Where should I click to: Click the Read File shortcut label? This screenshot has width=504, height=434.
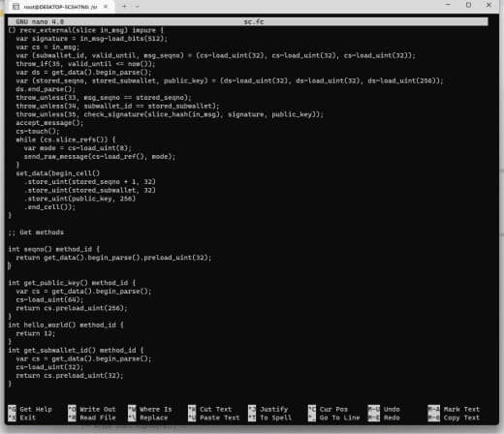tap(98, 418)
